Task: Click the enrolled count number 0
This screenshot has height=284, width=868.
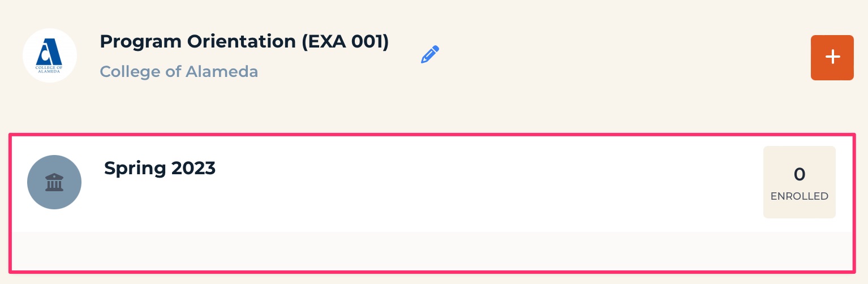Action: tap(800, 174)
